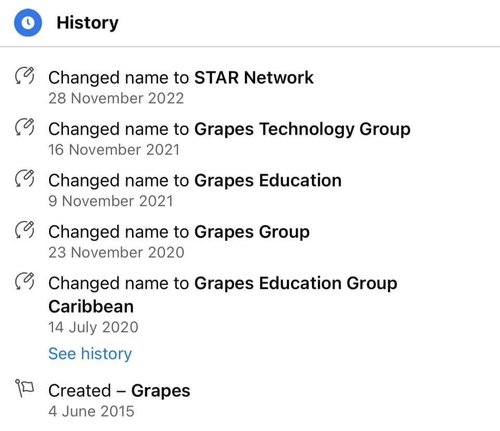The width and height of the screenshot is (500, 431).
Task: Click the Grapes Education name change entry
Action: point(195,181)
